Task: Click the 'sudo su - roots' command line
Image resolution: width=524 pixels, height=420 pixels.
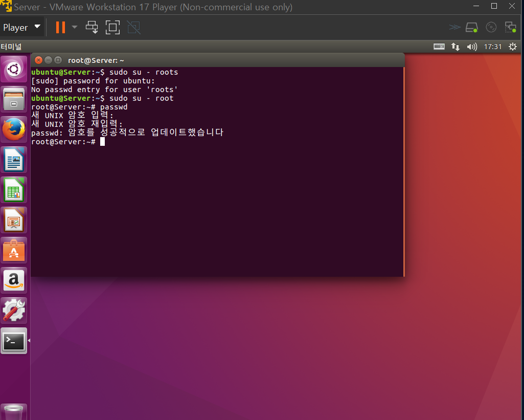Action: click(105, 72)
